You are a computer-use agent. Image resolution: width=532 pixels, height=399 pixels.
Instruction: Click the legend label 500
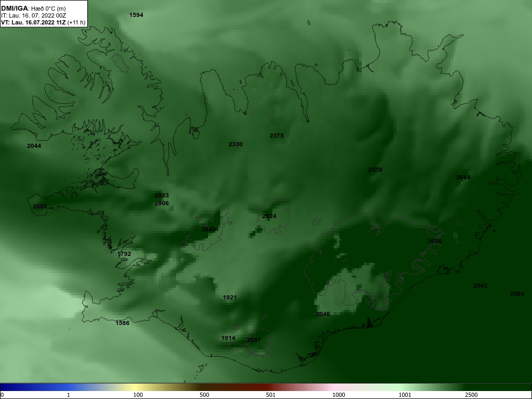[x=204, y=395]
